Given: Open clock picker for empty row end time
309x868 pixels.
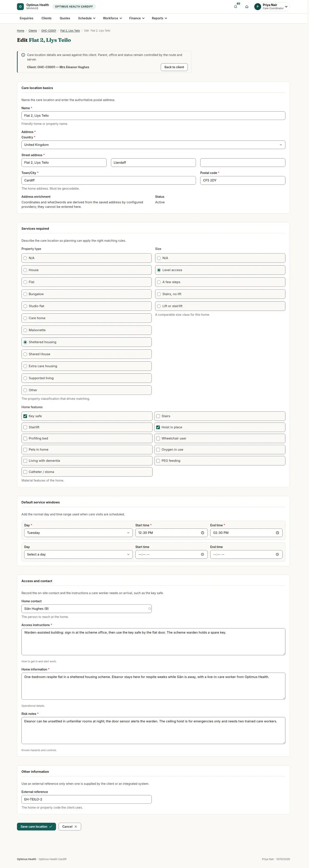Looking at the screenshot, I should tap(277, 554).
